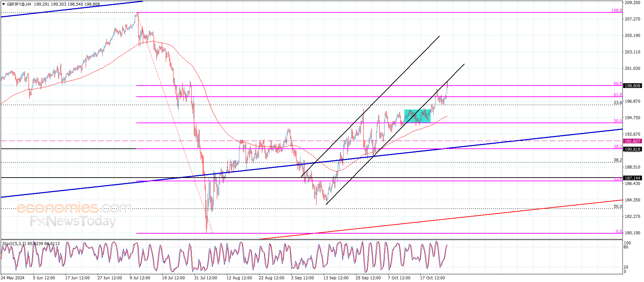Click the magenta 66.8 Fibonacci level label
The width and height of the screenshot is (644, 282).
pyautogui.click(x=618, y=84)
